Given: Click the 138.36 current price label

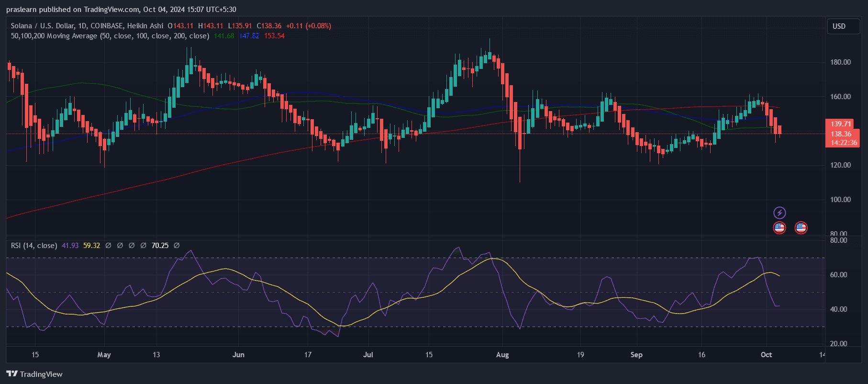Looking at the screenshot, I should 842,134.
